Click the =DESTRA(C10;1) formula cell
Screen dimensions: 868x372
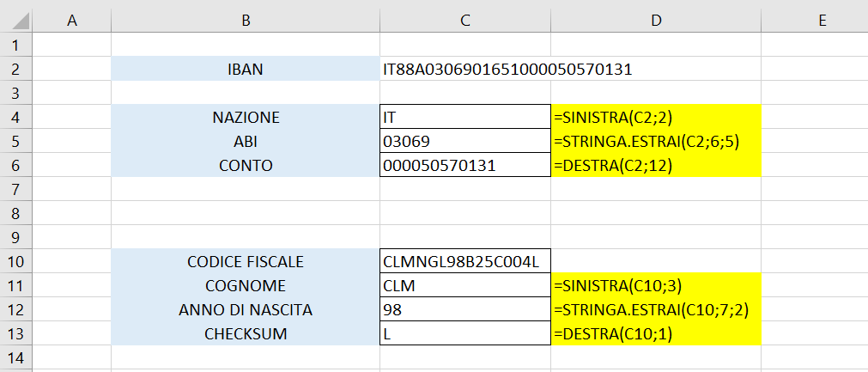[656, 333]
